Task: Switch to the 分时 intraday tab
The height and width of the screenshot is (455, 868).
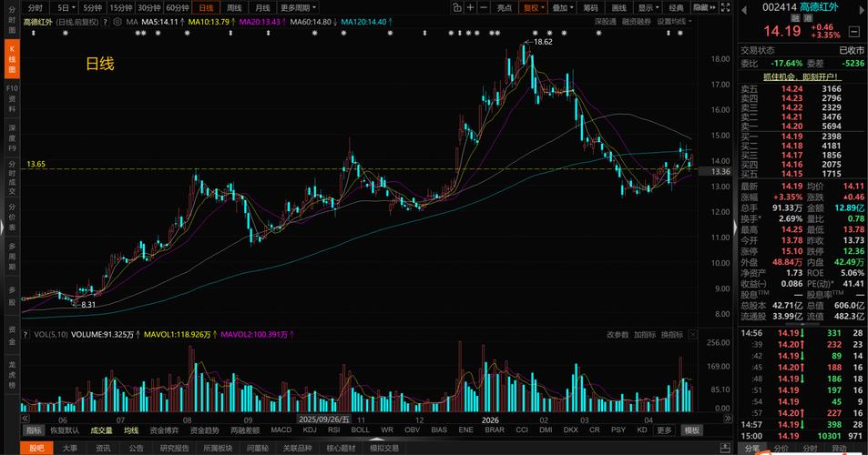Action: (35, 8)
